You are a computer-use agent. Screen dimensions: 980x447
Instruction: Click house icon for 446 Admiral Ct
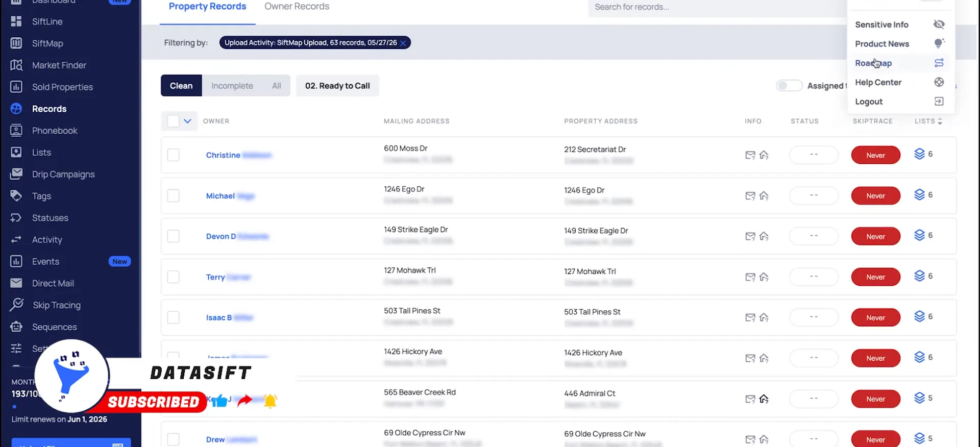click(764, 399)
